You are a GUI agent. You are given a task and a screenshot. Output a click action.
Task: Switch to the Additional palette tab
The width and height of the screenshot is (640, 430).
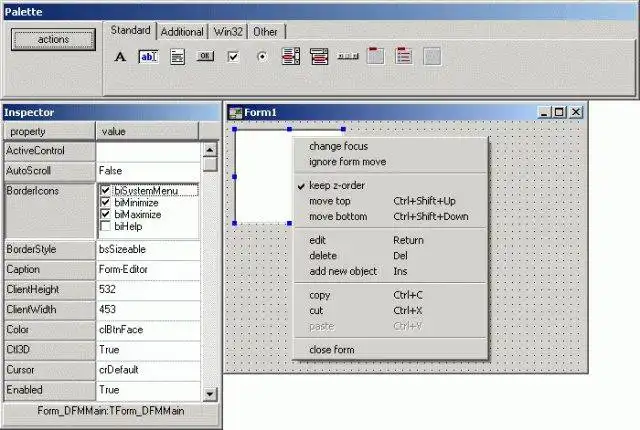[x=182, y=32]
